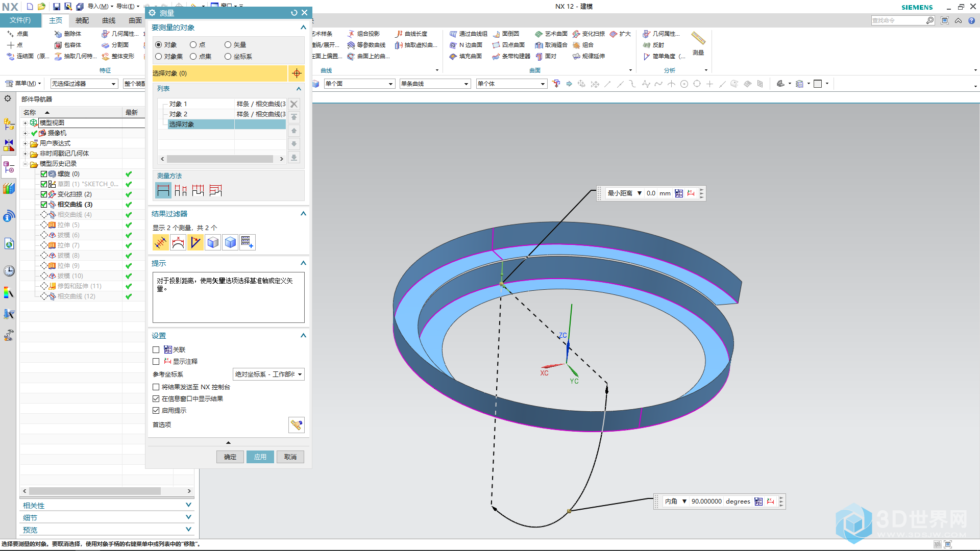This screenshot has width=980, height=551.
Task: Enable the 显示注释 checkbox
Action: [x=156, y=361]
